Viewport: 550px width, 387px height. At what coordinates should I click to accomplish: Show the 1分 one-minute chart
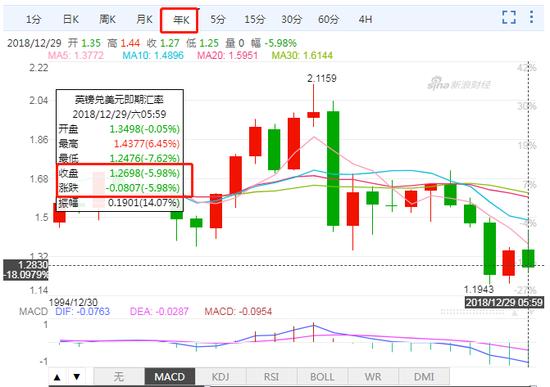pyautogui.click(x=34, y=19)
